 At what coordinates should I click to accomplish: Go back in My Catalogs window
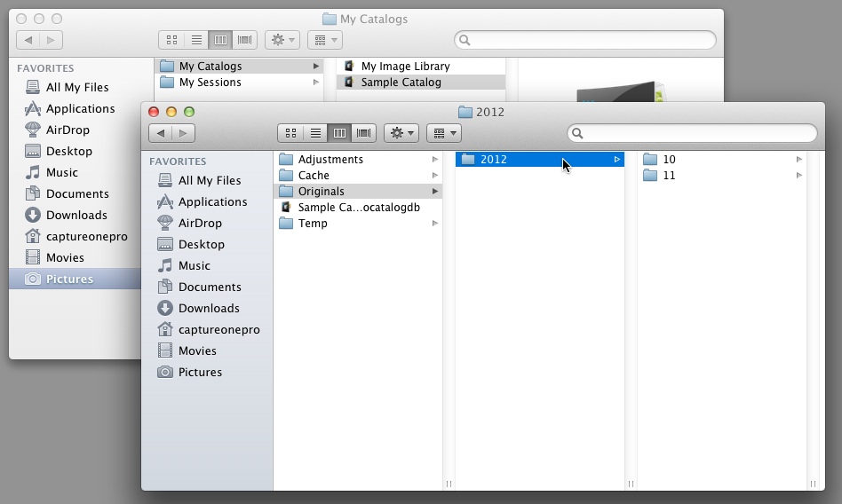(x=28, y=40)
